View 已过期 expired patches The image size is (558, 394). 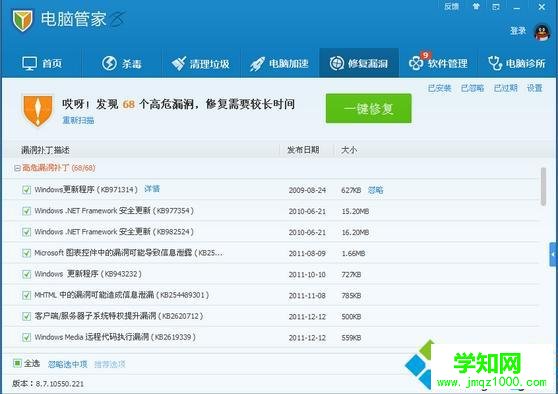505,88
